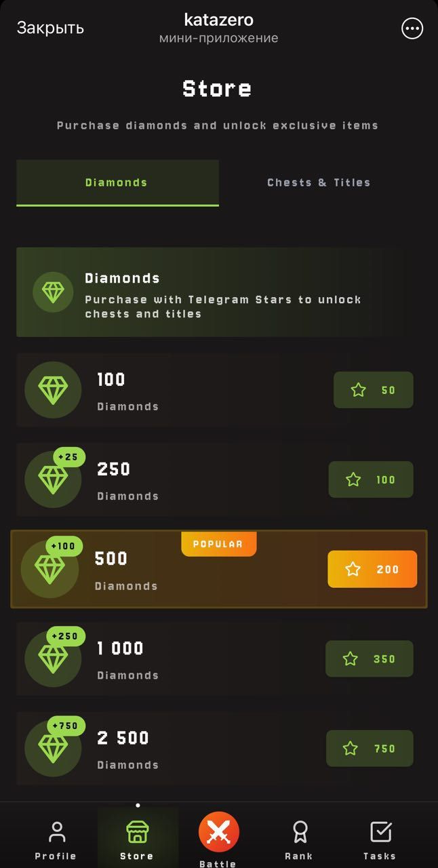The width and height of the screenshot is (438, 868).
Task: Switch to the Chests & Titles tab
Action: click(318, 182)
